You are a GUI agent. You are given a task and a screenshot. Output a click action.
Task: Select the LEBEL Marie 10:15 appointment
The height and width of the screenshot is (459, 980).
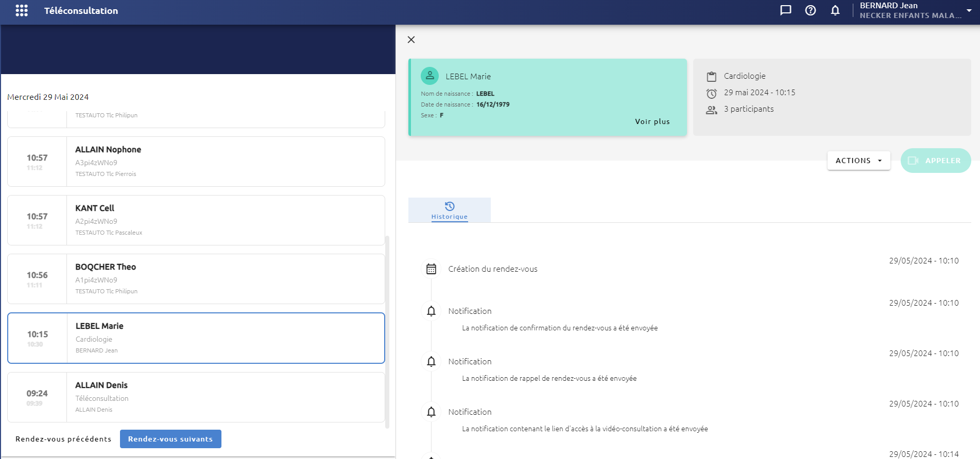[196, 338]
